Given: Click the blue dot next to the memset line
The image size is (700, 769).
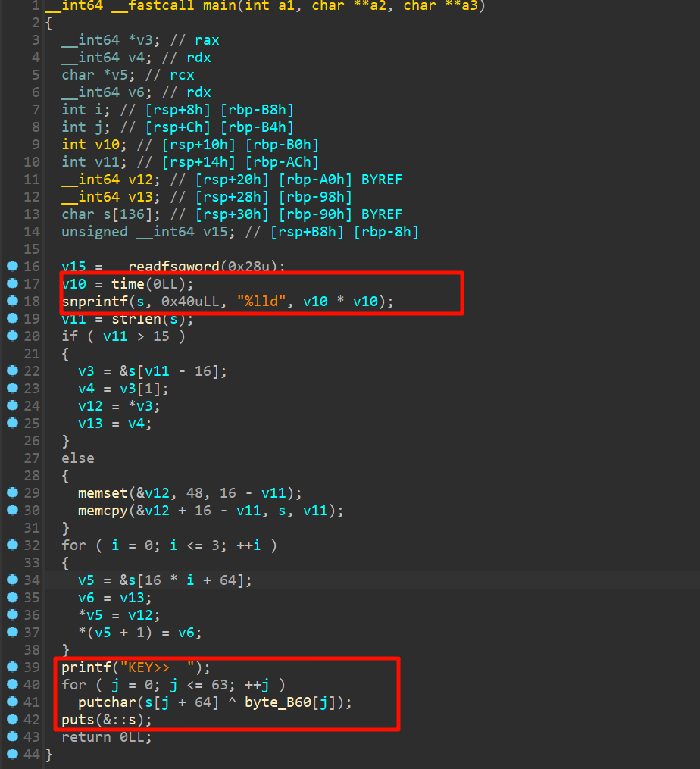Looking at the screenshot, I should [x=11, y=492].
